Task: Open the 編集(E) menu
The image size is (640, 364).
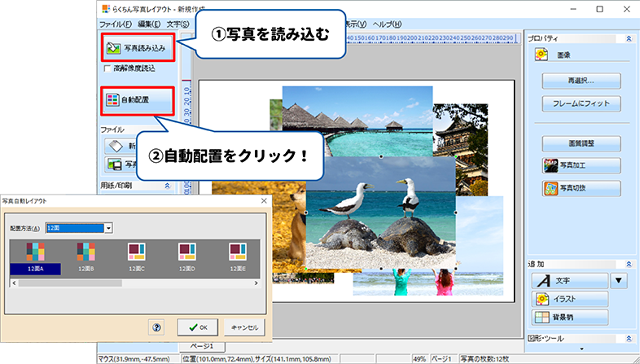Action: [x=149, y=24]
